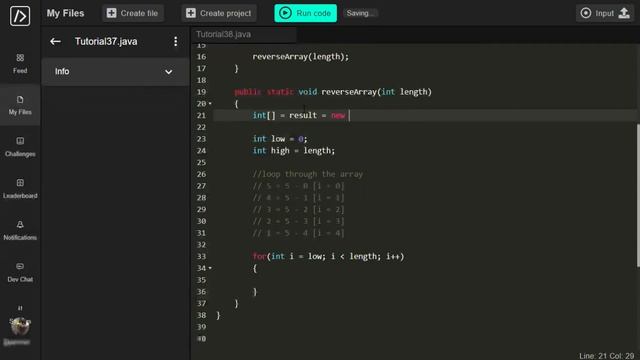Click the editor vertical scrollbar
This screenshot has height=360, width=640.
638,196
